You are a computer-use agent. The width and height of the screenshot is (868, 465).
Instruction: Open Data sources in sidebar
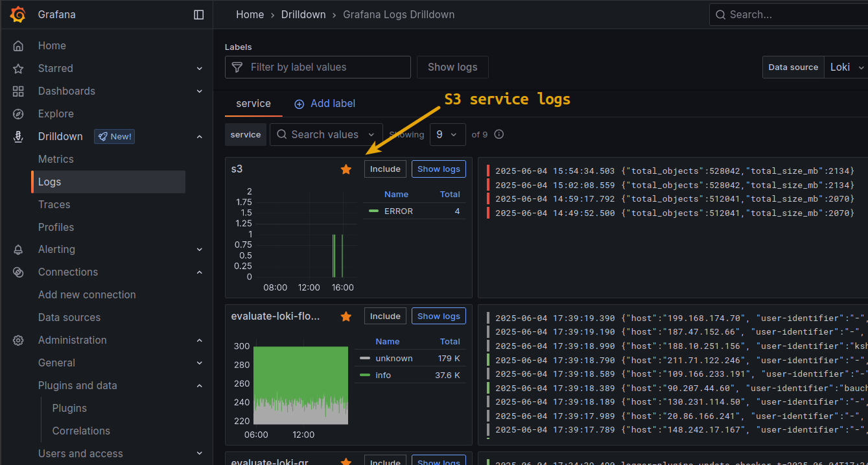(x=69, y=318)
